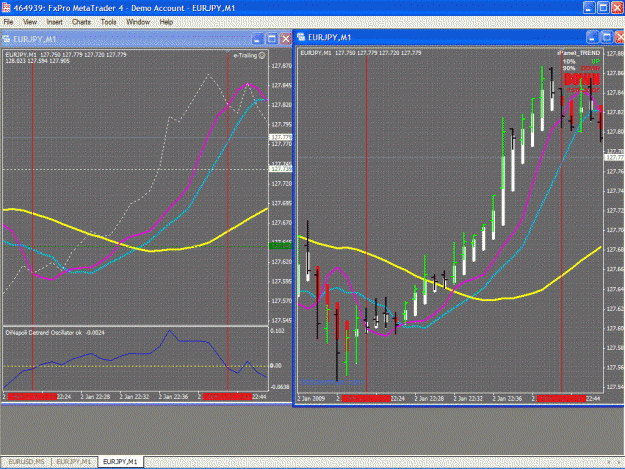Click the 127.845 price label on left chart
The height and width of the screenshot is (469, 625).
[x=281, y=85]
